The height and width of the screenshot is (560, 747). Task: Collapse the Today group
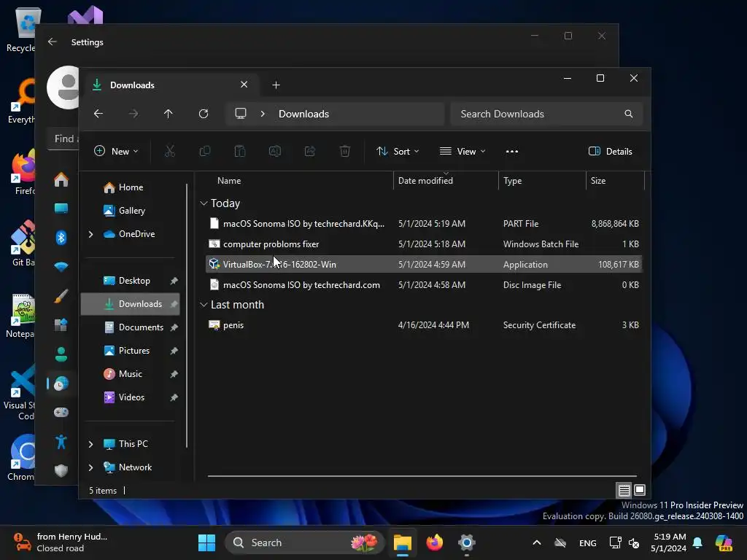[x=204, y=203]
